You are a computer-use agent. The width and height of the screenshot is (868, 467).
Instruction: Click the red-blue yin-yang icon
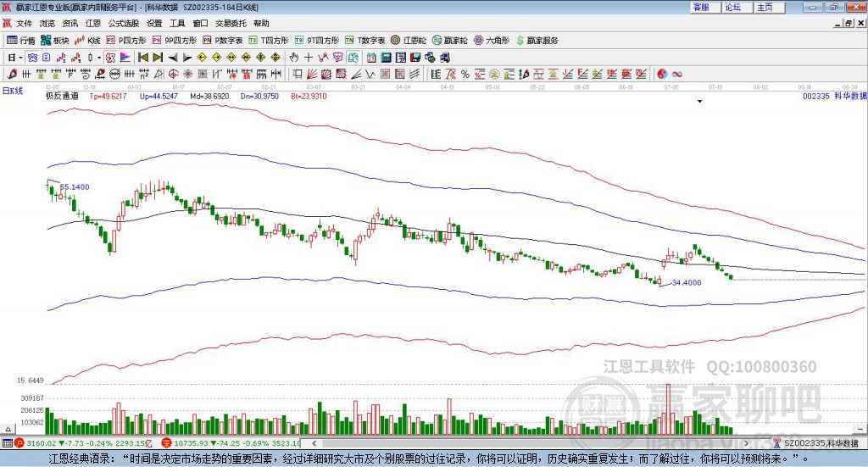pos(662,74)
